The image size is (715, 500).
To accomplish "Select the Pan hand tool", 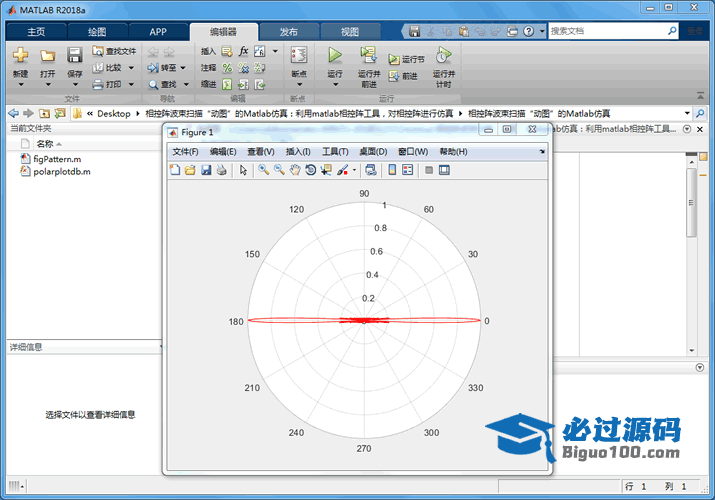I will pyautogui.click(x=295, y=170).
